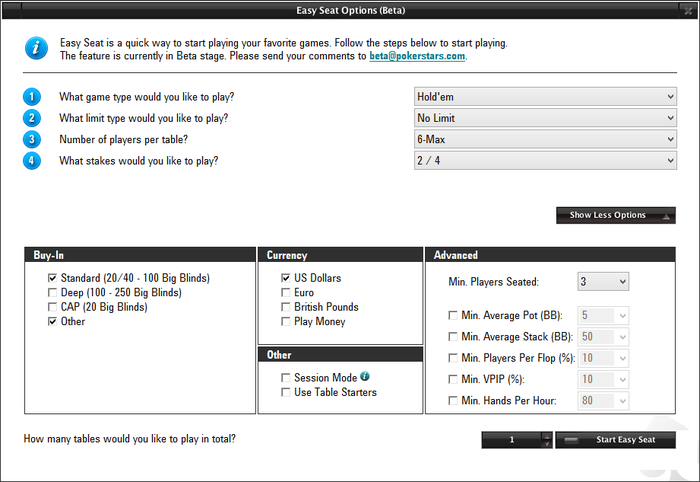Click the 'What stakes would you like' text
The width and height of the screenshot is (700, 482).
point(139,161)
